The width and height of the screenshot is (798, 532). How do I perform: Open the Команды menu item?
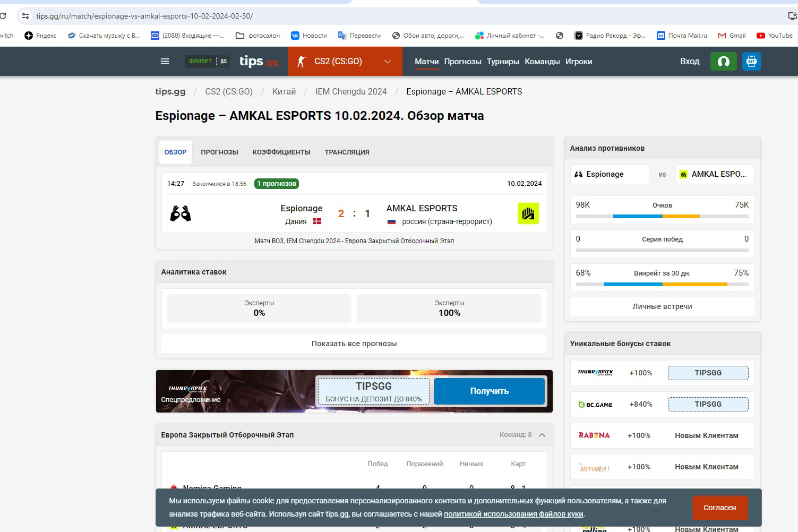[x=542, y=62]
